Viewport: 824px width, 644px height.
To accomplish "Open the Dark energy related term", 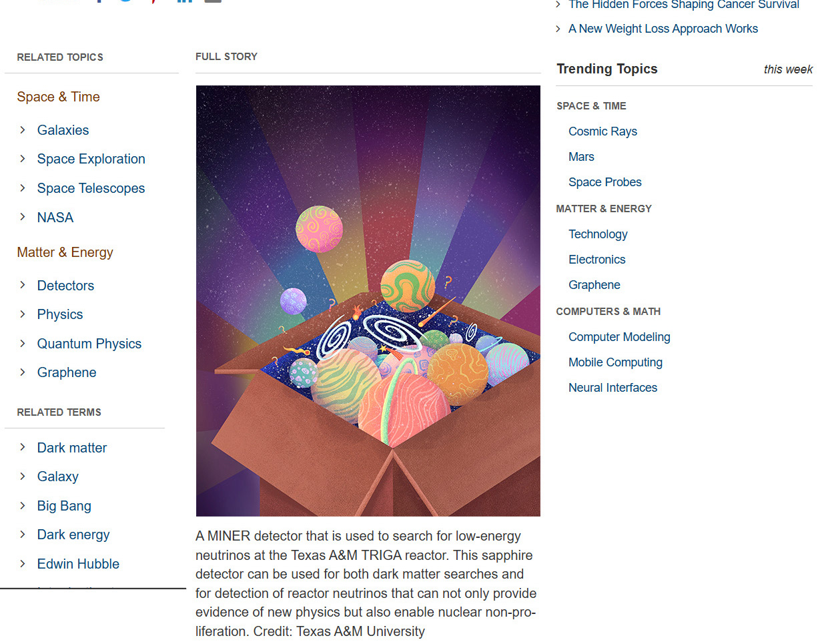I will [x=73, y=535].
